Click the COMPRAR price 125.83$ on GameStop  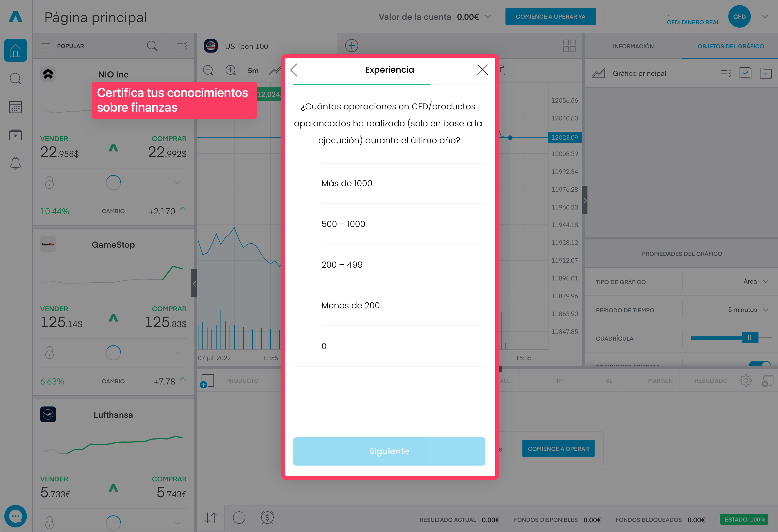[x=166, y=323]
